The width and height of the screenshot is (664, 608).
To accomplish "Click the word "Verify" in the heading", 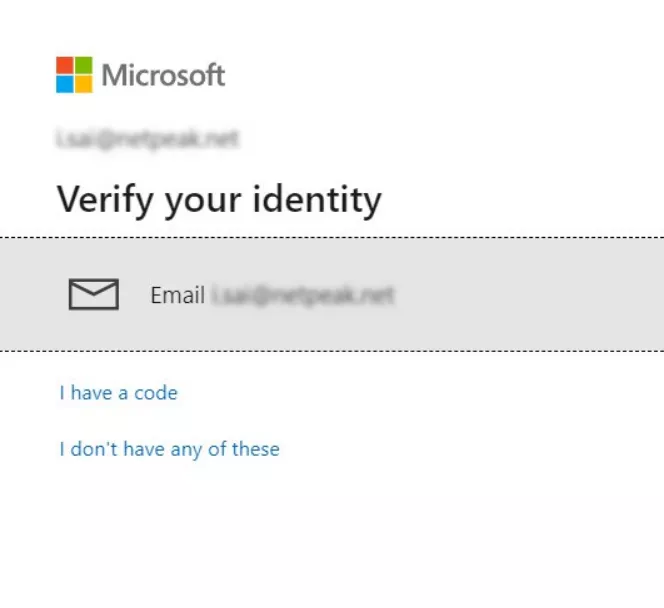I will coord(105,200).
